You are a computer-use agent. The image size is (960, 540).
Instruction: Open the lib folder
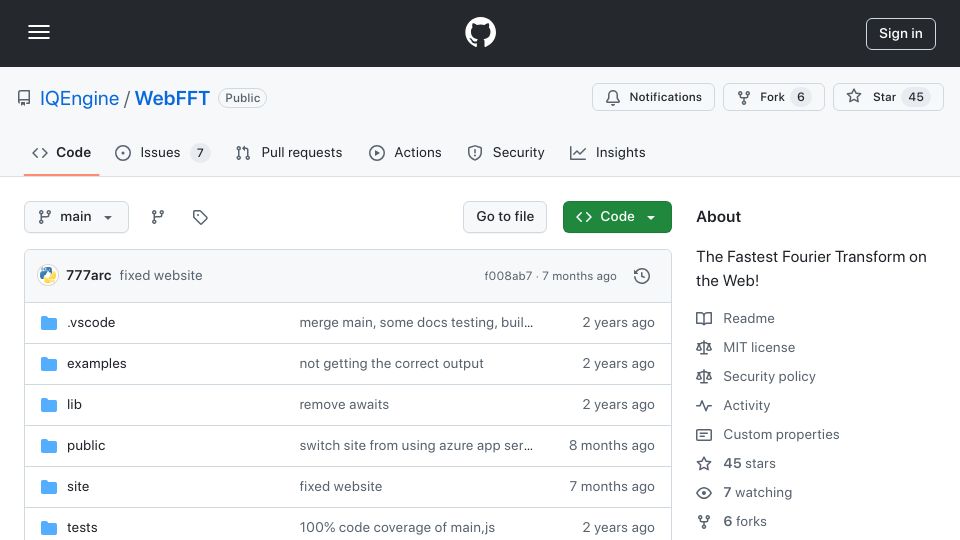pyautogui.click(x=74, y=405)
